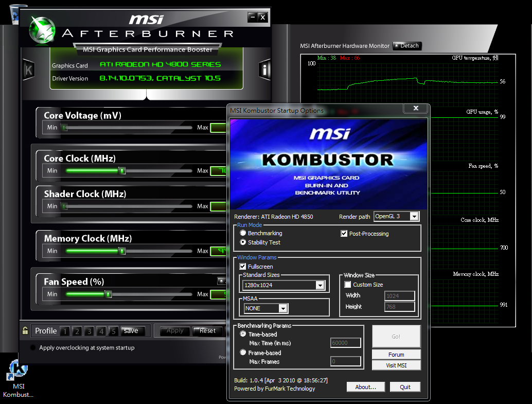This screenshot has width=532, height=404.
Task: Click the Shader Clock slider handle
Action: [x=64, y=206]
